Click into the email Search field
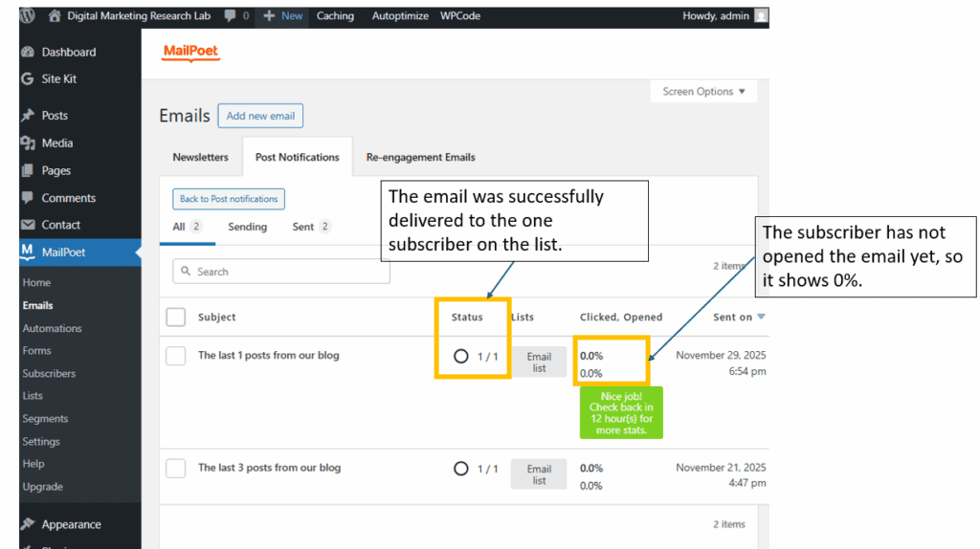This screenshot has width=980, height=549. click(x=287, y=272)
